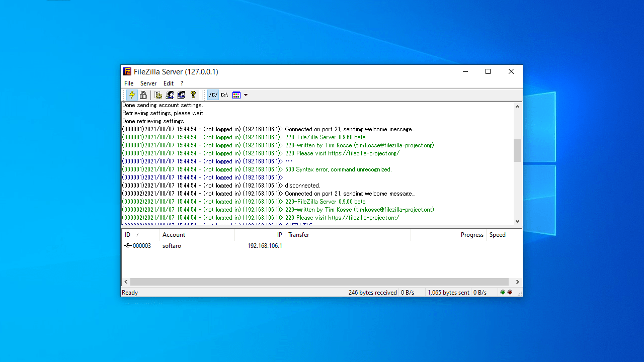
Task: Click the colored grid sort icon
Action: pos(236,95)
